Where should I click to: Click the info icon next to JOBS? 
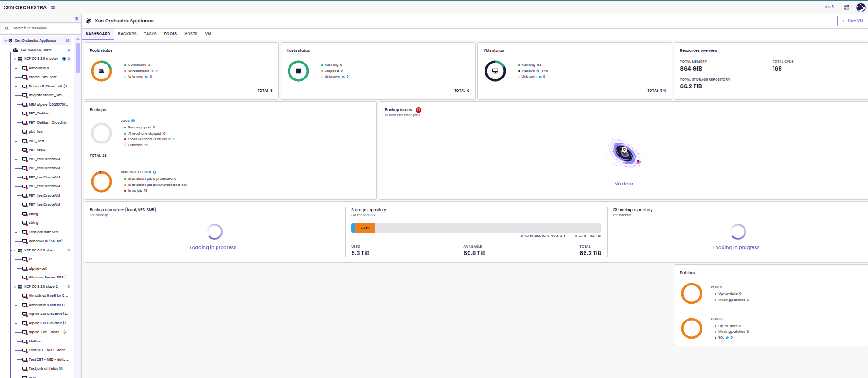133,121
